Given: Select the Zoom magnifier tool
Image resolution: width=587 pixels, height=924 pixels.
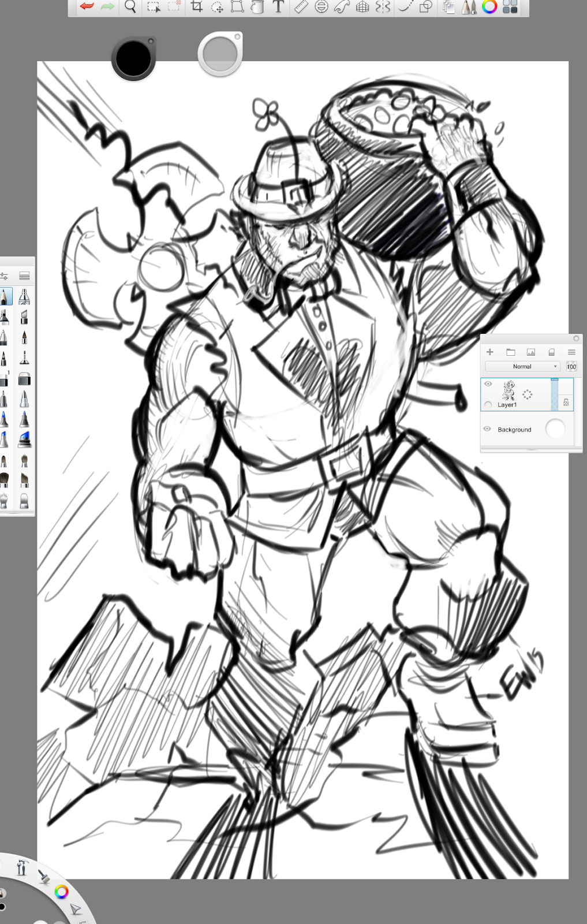Looking at the screenshot, I should tap(131, 7).
